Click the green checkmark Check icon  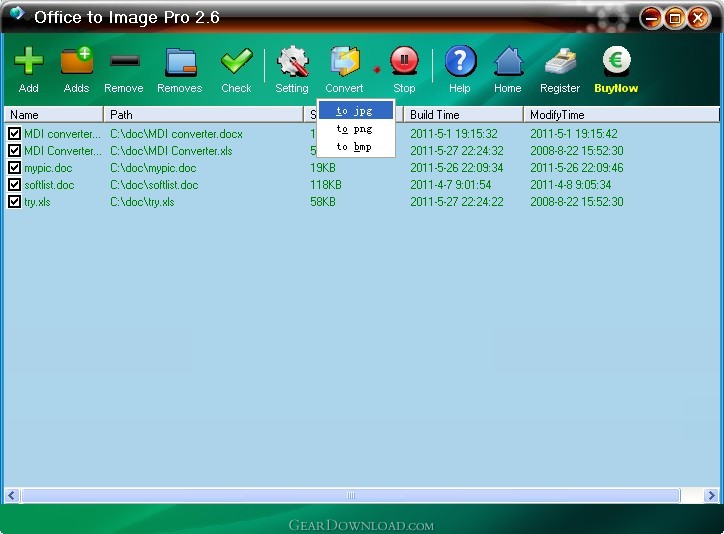tap(236, 61)
